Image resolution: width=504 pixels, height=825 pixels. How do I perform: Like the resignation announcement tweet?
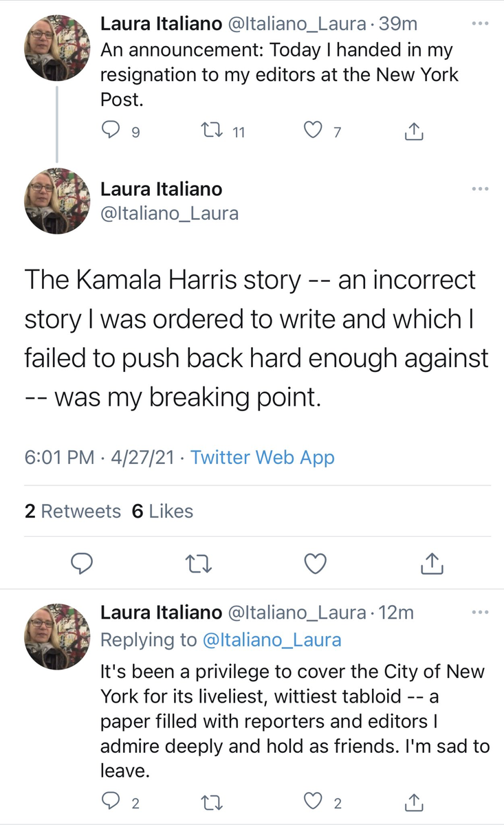point(314,131)
